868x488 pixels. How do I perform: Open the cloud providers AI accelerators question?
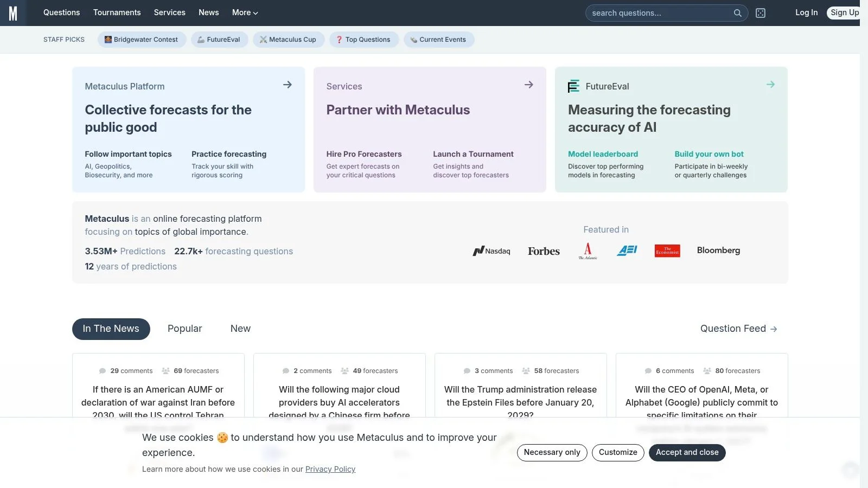[x=339, y=402]
